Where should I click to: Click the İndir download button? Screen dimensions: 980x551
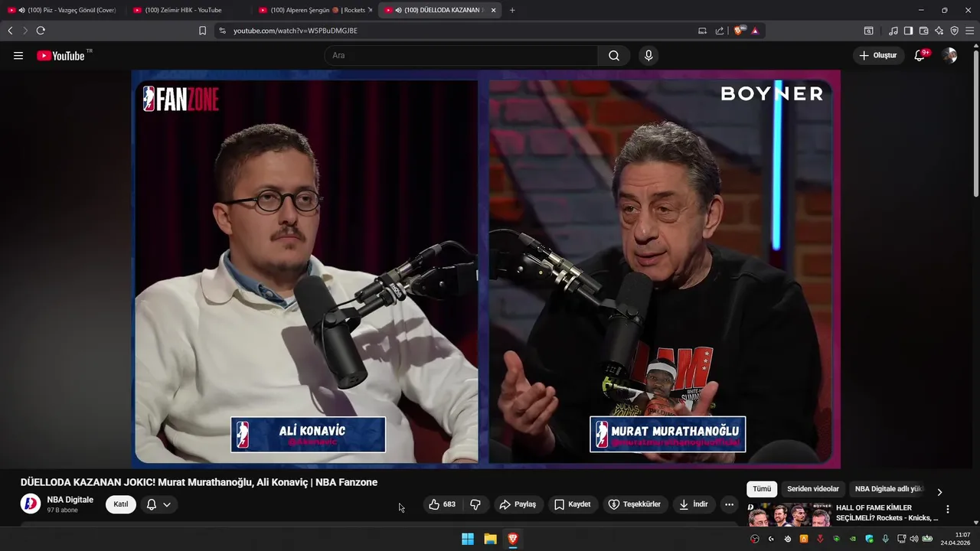pos(694,504)
